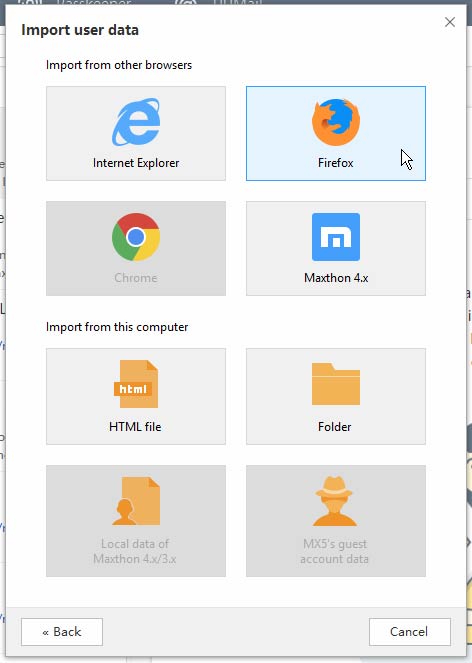Click the 'Import from this computer' heading

coord(117,327)
